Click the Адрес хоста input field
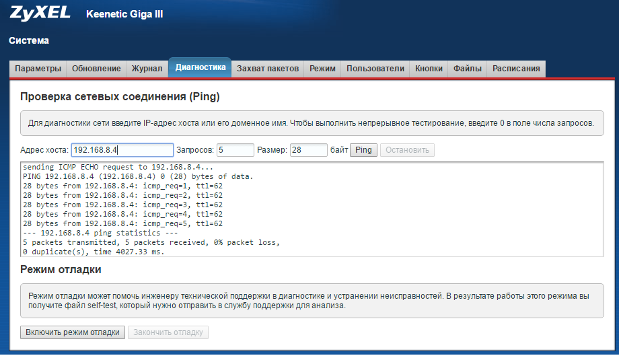 [x=122, y=150]
